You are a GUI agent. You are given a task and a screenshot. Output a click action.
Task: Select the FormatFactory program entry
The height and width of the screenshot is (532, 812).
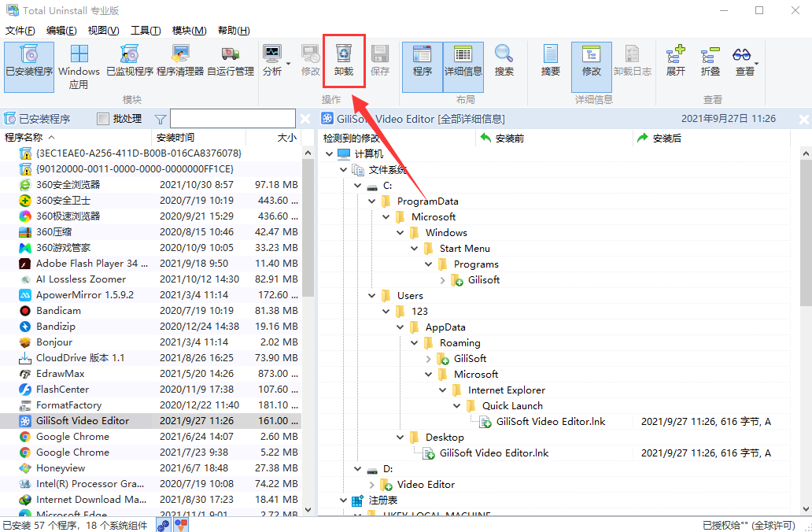click(151, 405)
